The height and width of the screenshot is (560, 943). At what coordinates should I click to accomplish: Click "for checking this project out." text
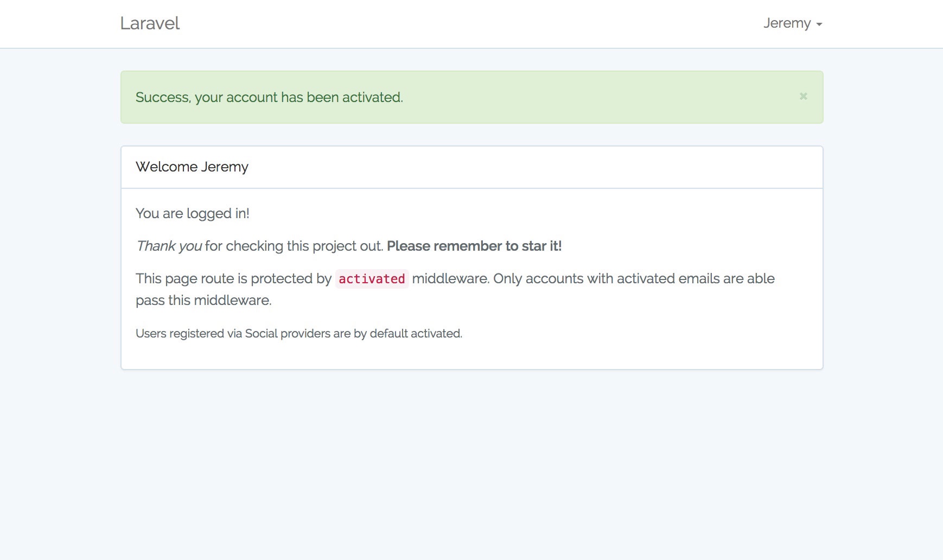coord(294,246)
